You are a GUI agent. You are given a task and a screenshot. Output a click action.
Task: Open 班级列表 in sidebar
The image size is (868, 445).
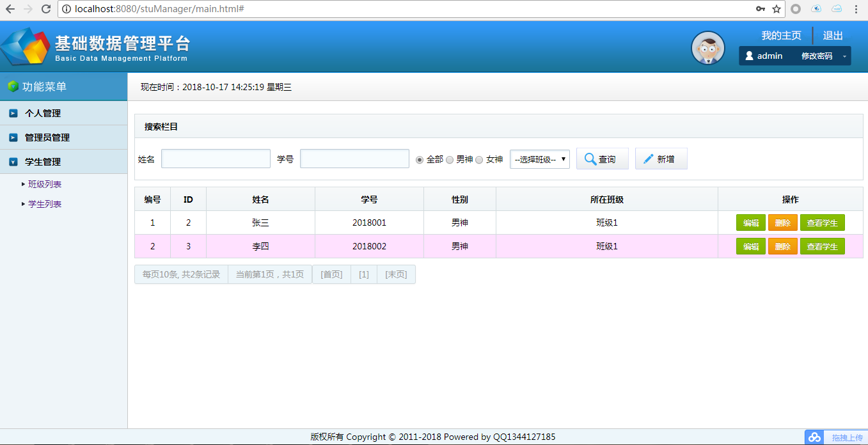tap(45, 184)
